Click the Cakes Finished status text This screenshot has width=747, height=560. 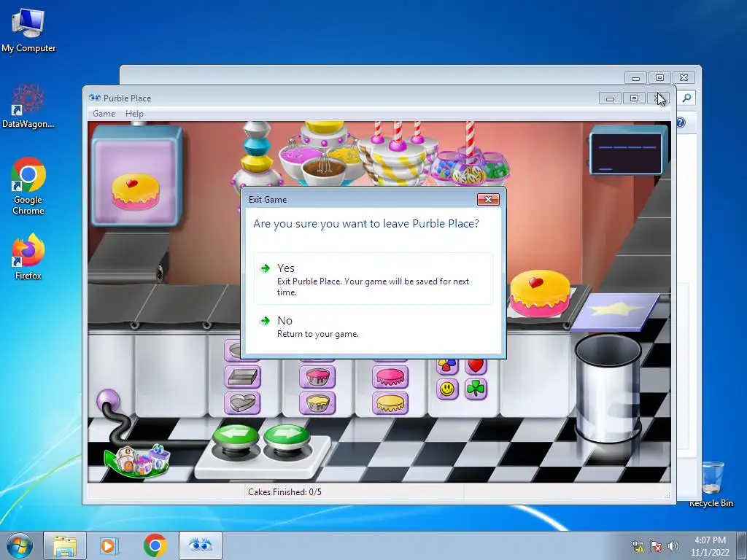285,492
